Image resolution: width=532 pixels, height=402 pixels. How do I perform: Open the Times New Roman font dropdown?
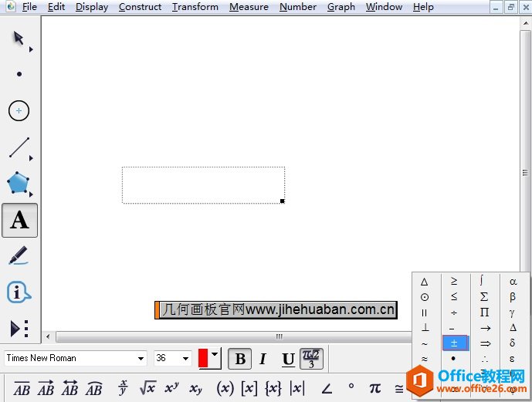[141, 358]
